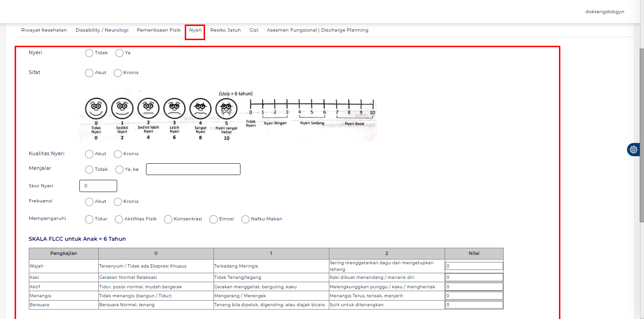
Task: Select the Asesmen Fungsional | Discharge Planning tab
Action: [317, 30]
